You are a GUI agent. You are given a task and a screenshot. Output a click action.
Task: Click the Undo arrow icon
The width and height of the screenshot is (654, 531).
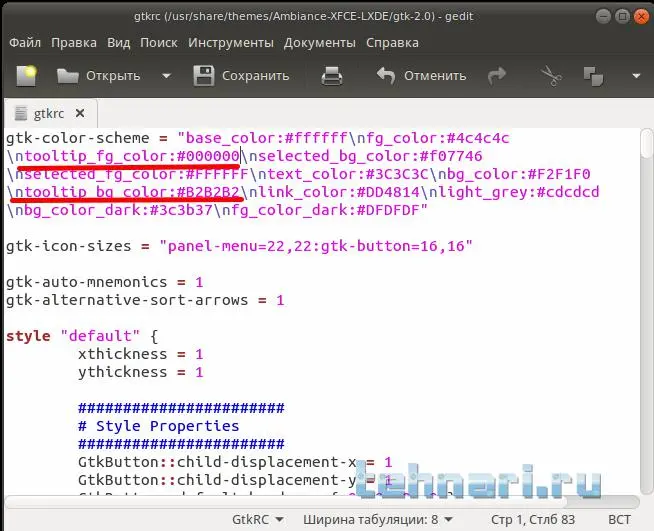(x=385, y=76)
